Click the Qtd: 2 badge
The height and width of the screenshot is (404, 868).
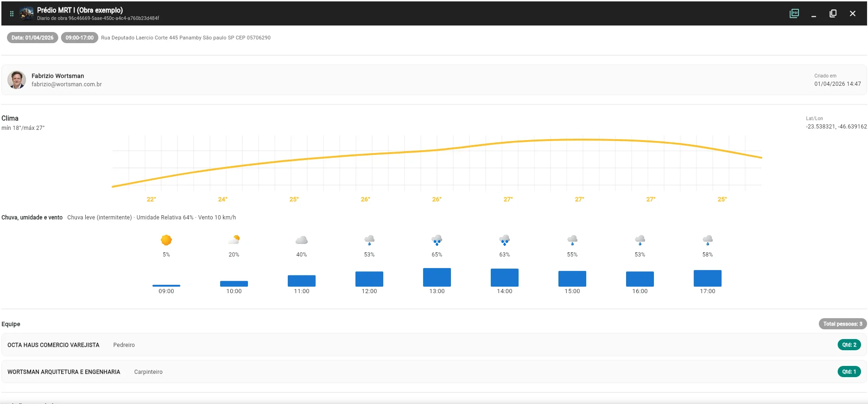849,345
